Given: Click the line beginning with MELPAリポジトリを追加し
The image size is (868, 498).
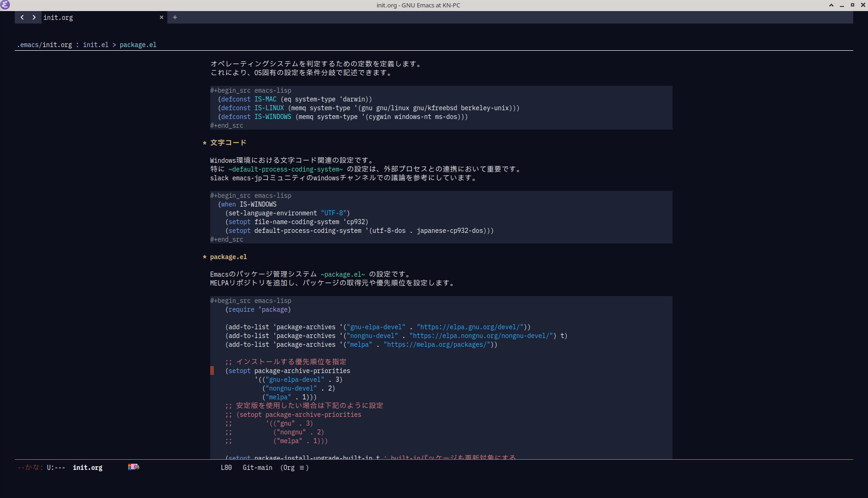Looking at the screenshot, I should [x=333, y=283].
